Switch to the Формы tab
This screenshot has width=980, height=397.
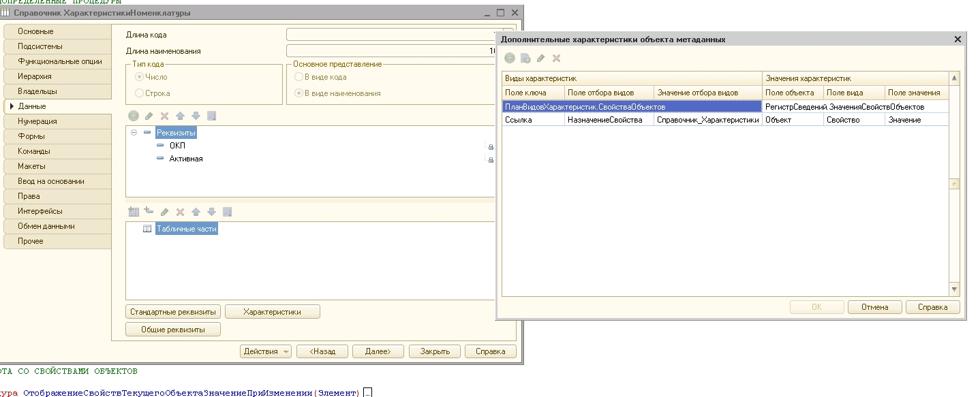(57, 136)
